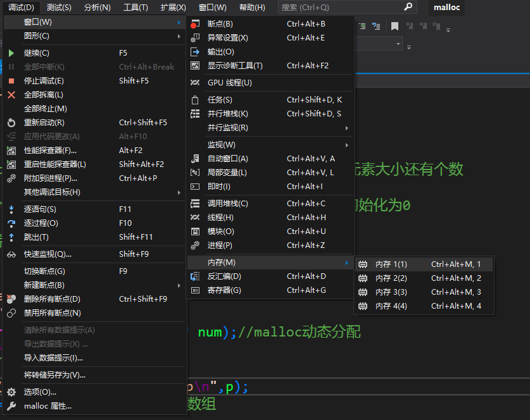The height and width of the screenshot is (420, 530).
Task: Click the GPU Threads (GPU 线程) icon
Action: [195, 83]
